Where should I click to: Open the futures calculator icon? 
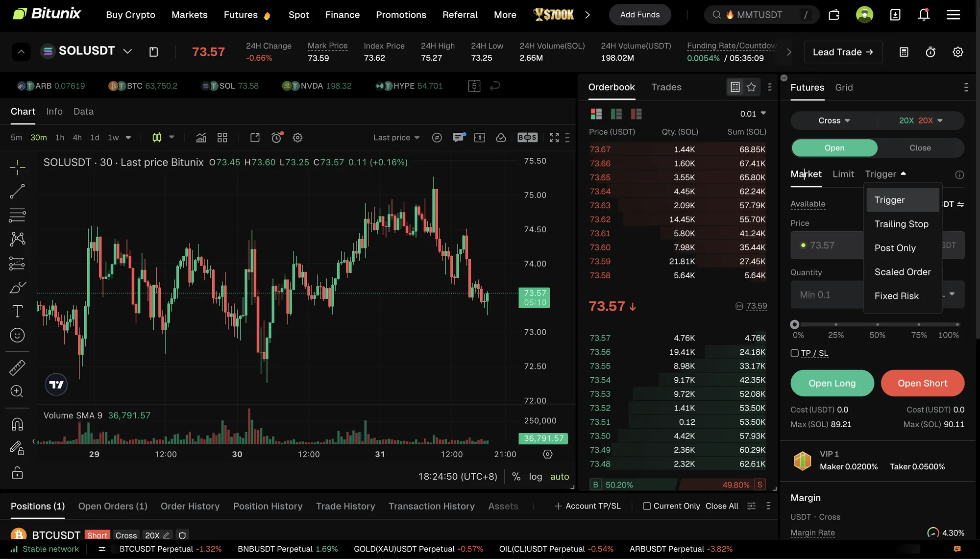(904, 52)
